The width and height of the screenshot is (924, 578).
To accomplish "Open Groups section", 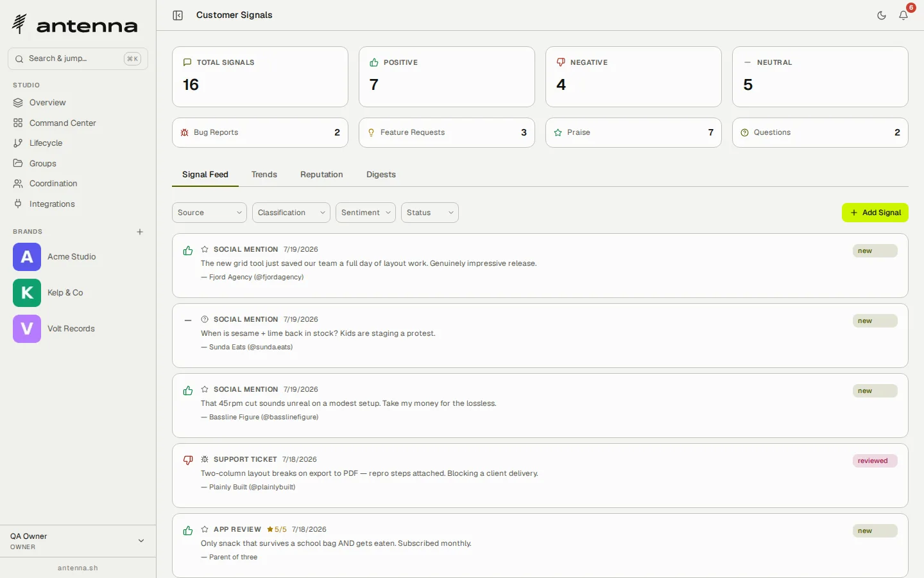I will (x=78, y=164).
